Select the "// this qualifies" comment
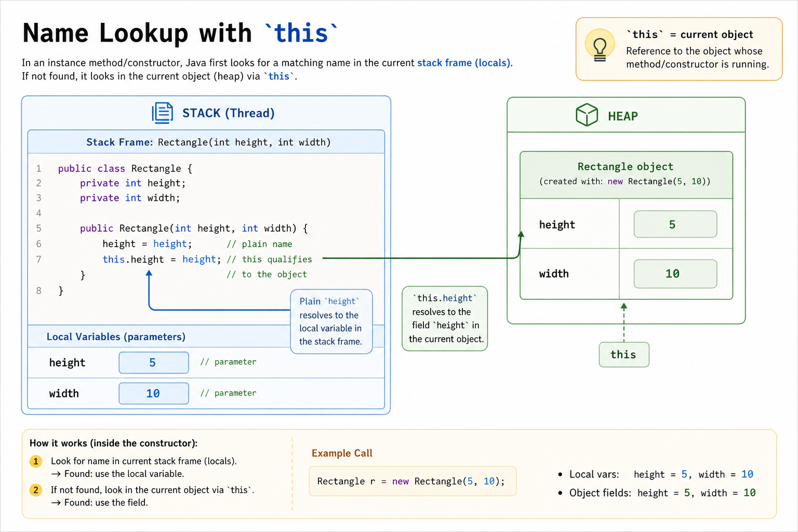This screenshot has height=532, width=798. click(x=269, y=259)
